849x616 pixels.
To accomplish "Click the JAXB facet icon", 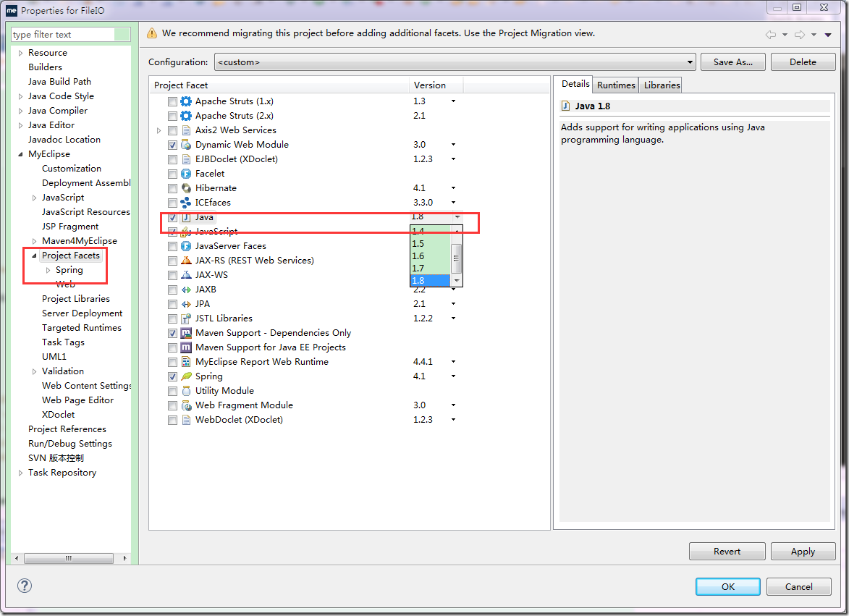I will pos(186,290).
